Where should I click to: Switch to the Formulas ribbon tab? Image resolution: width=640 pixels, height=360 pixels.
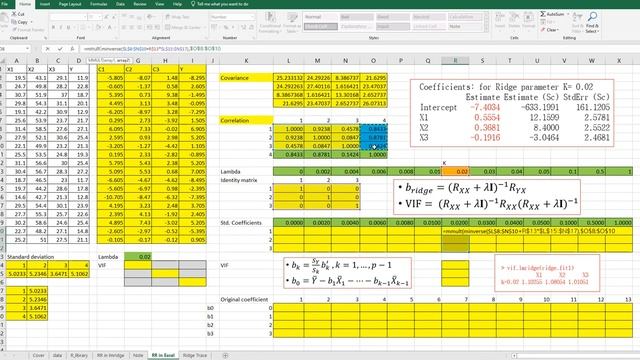coord(98,4)
